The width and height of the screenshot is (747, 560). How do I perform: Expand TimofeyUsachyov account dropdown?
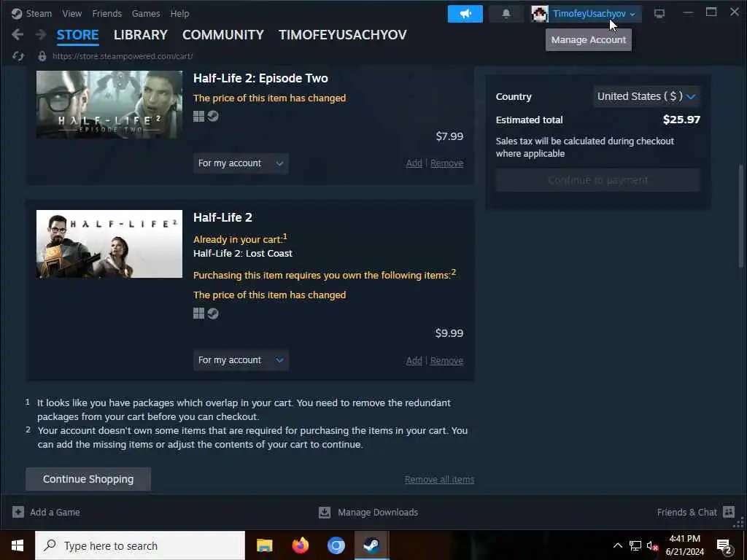click(594, 14)
